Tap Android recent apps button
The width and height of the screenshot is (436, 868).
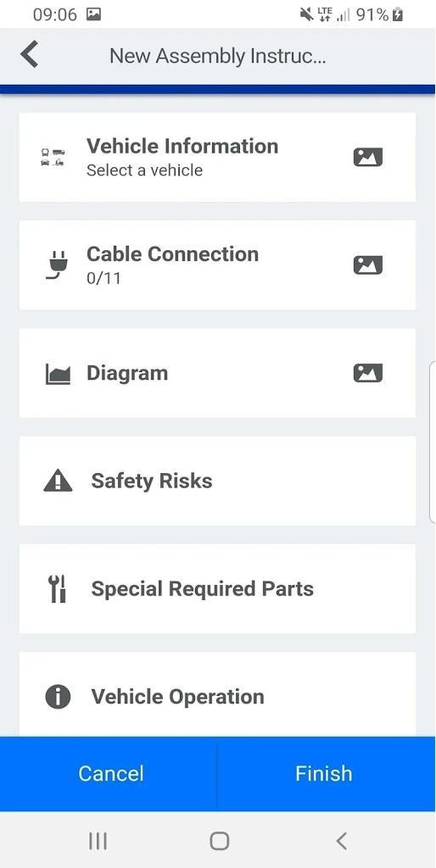98,841
